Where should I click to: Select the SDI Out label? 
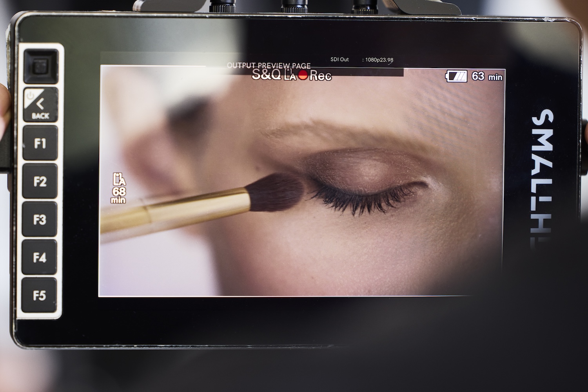click(339, 60)
